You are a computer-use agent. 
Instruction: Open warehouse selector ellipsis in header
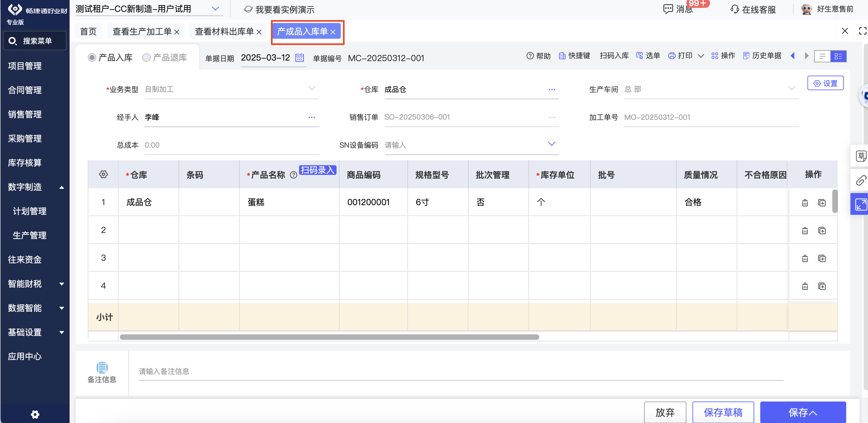[x=552, y=90]
